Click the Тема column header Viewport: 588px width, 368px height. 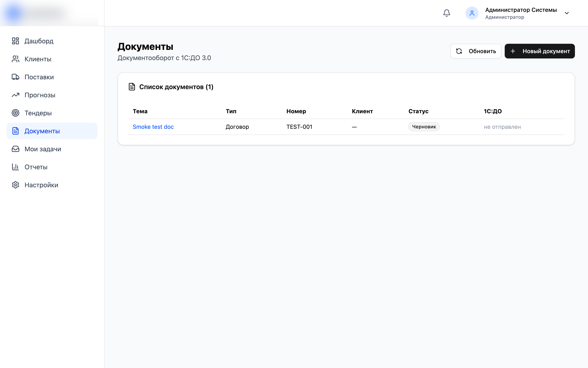tap(140, 111)
